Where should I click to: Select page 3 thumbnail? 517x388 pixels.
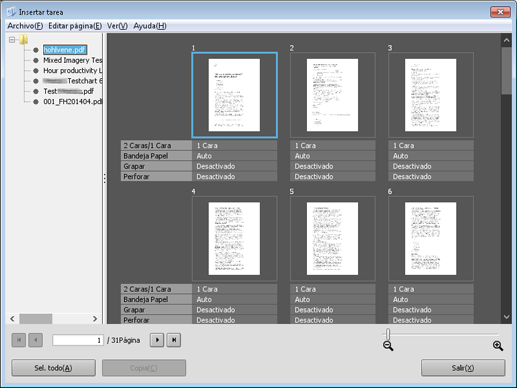click(x=431, y=95)
